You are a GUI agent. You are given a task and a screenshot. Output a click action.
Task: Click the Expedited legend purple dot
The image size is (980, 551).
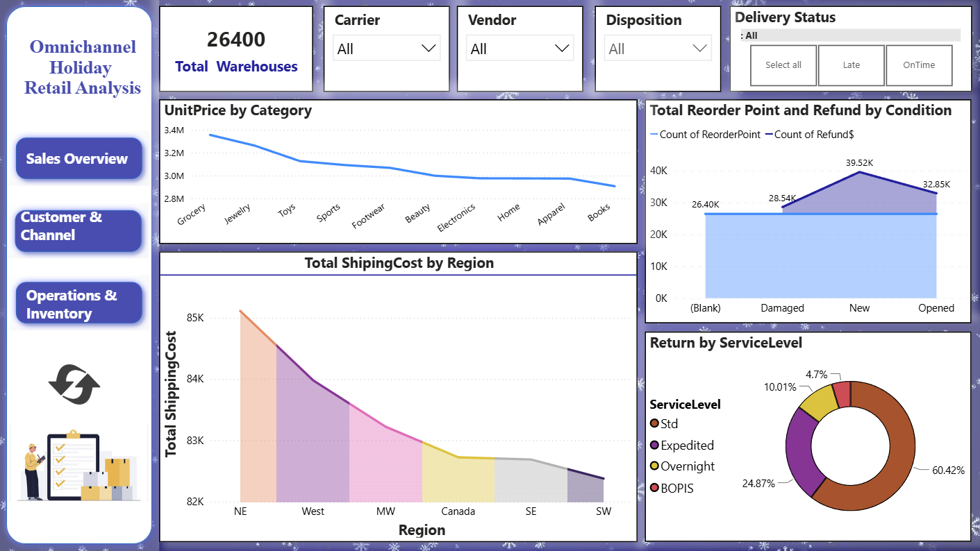coord(654,445)
